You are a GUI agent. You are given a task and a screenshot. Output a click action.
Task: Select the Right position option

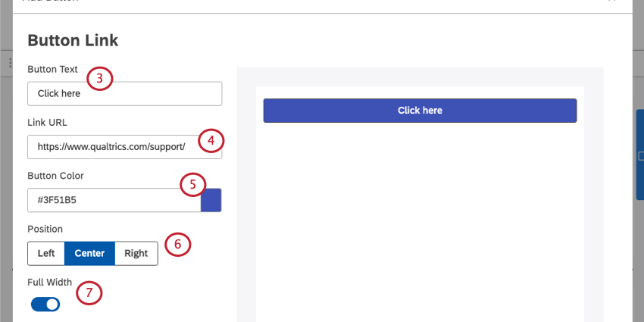click(x=136, y=253)
